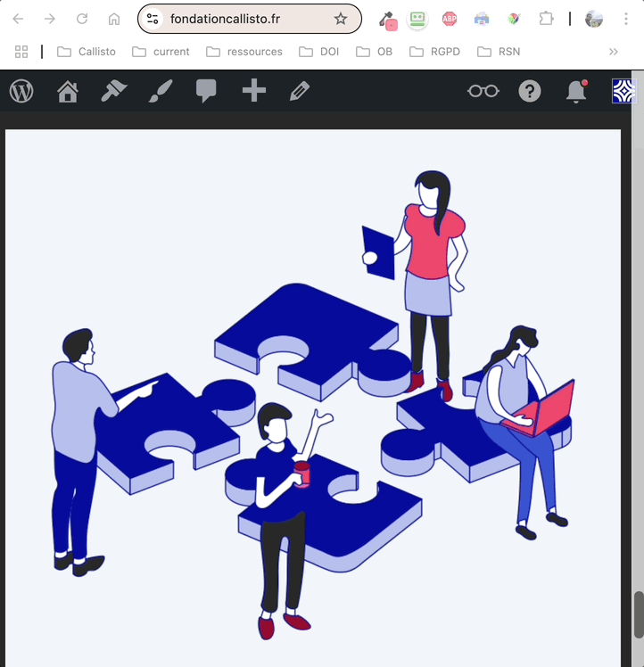This screenshot has width=644, height=667.
Task: Bookmark this page with the star icon
Action: pos(340,19)
